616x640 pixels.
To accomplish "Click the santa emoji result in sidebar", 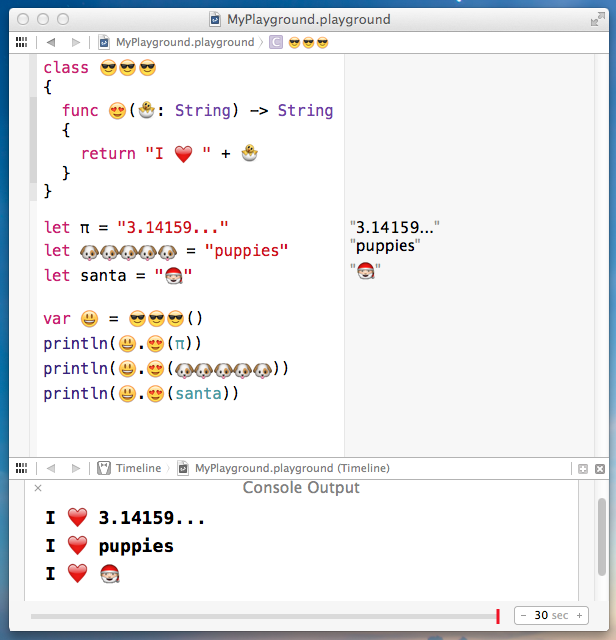I will pyautogui.click(x=365, y=270).
